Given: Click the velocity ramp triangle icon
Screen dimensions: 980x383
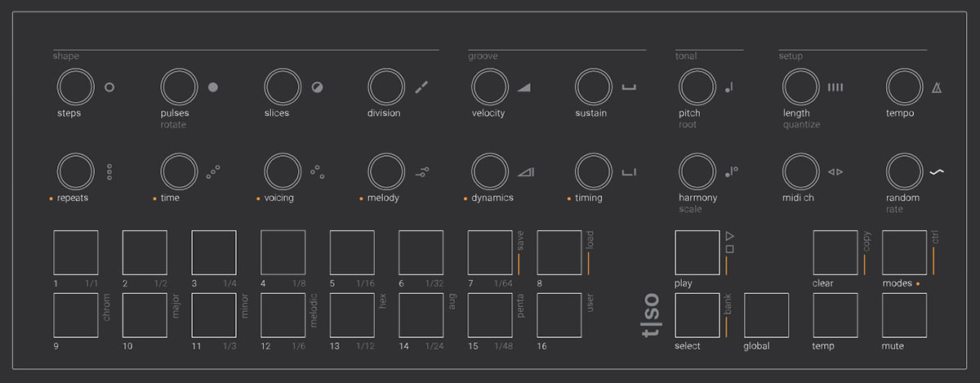Looking at the screenshot, I should click(x=523, y=87).
